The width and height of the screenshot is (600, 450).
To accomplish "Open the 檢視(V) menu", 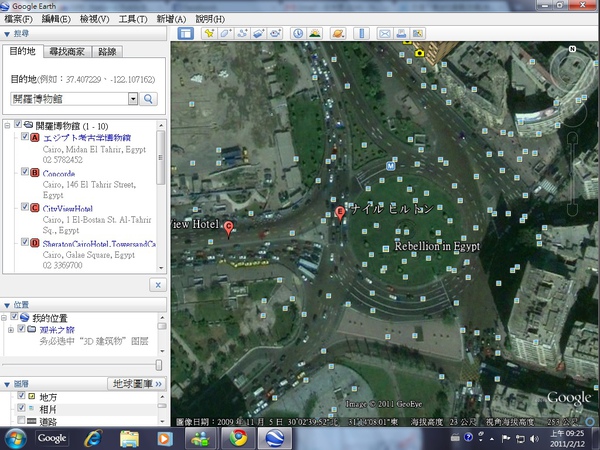I will click(95, 19).
